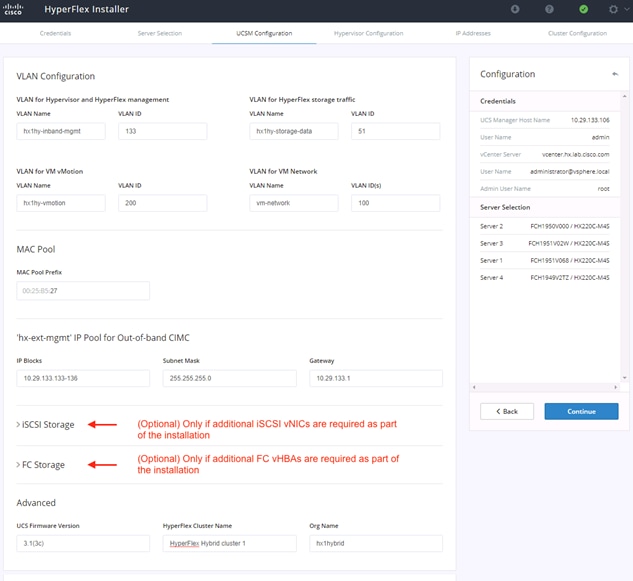Click the Continue button

(581, 411)
